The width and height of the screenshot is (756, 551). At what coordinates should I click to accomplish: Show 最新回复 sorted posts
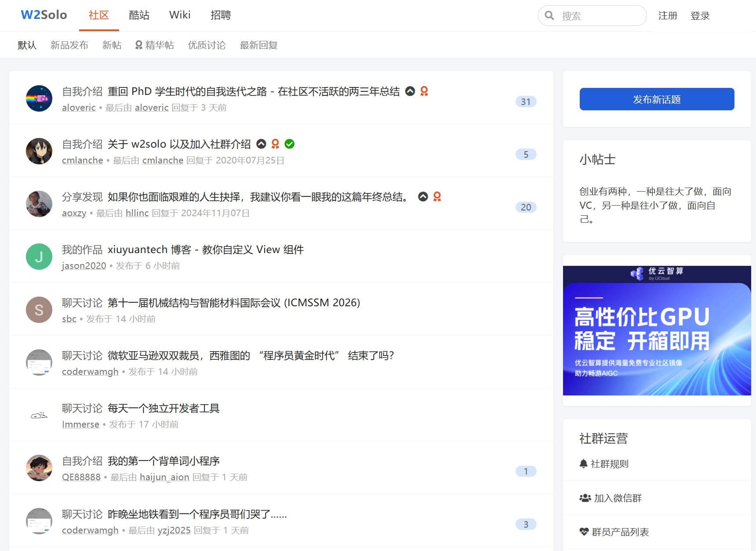click(258, 45)
